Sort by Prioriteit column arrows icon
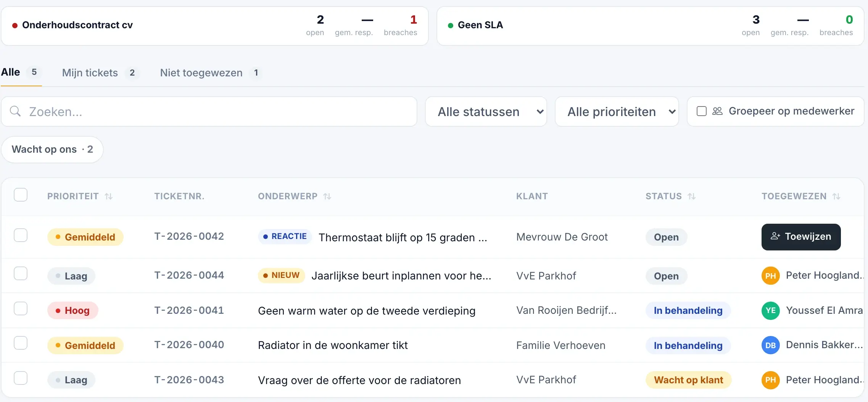This screenshot has width=868, height=402. 109,197
